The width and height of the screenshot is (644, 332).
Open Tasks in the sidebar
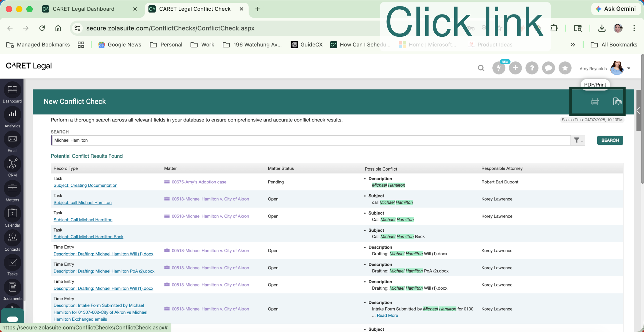[x=12, y=263]
